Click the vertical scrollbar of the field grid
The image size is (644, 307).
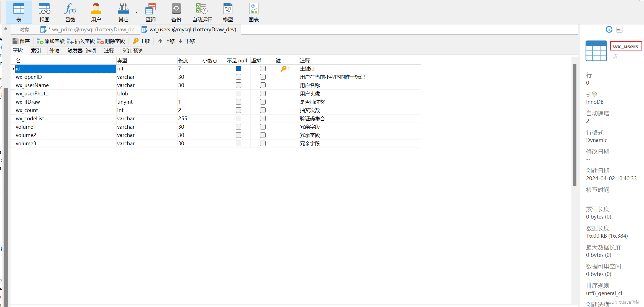pos(575,125)
